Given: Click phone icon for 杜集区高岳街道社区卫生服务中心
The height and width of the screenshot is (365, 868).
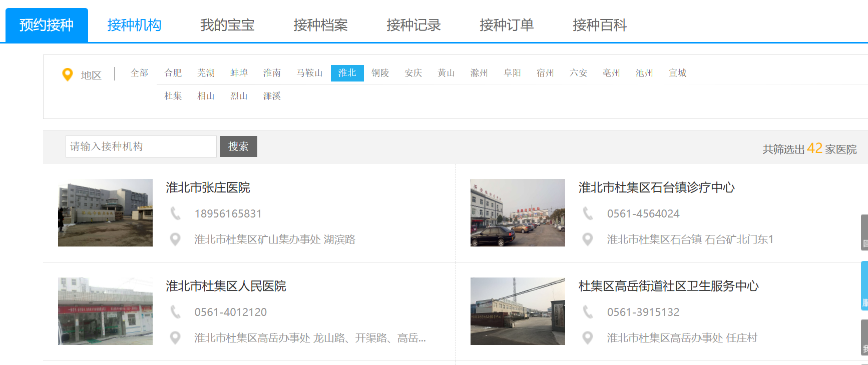Looking at the screenshot, I should pos(588,312).
